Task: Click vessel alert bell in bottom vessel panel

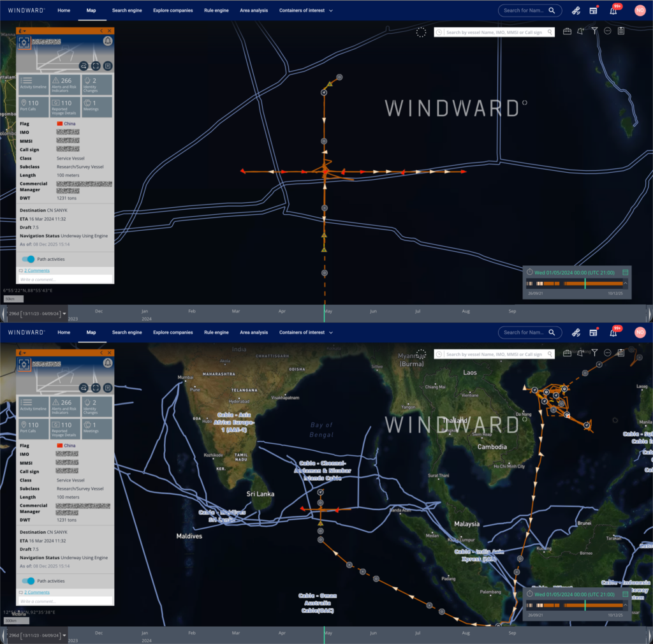Action: click(107, 363)
